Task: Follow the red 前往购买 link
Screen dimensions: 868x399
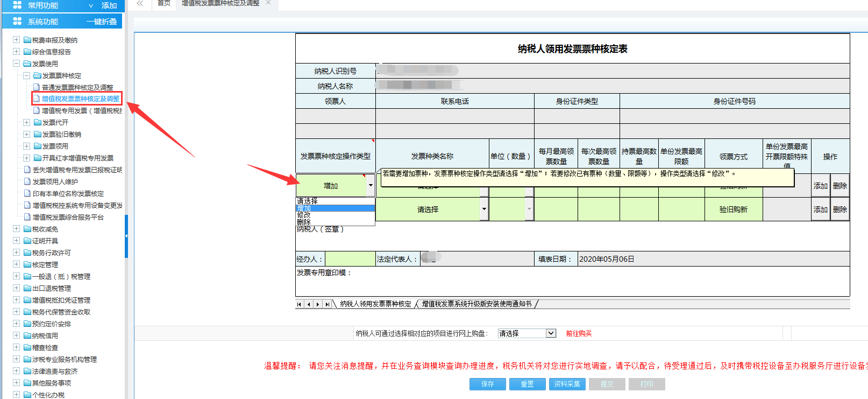Action: [x=579, y=334]
